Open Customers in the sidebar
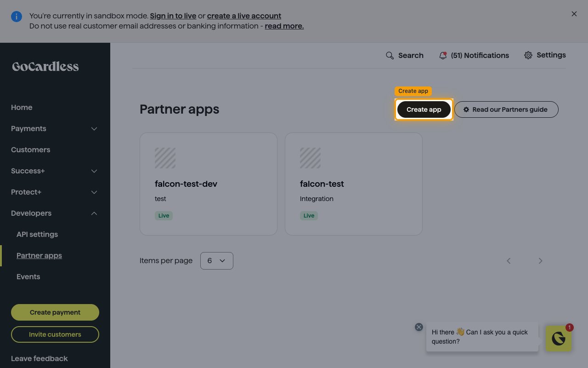Screen dimensions: 588x368 point(31,149)
